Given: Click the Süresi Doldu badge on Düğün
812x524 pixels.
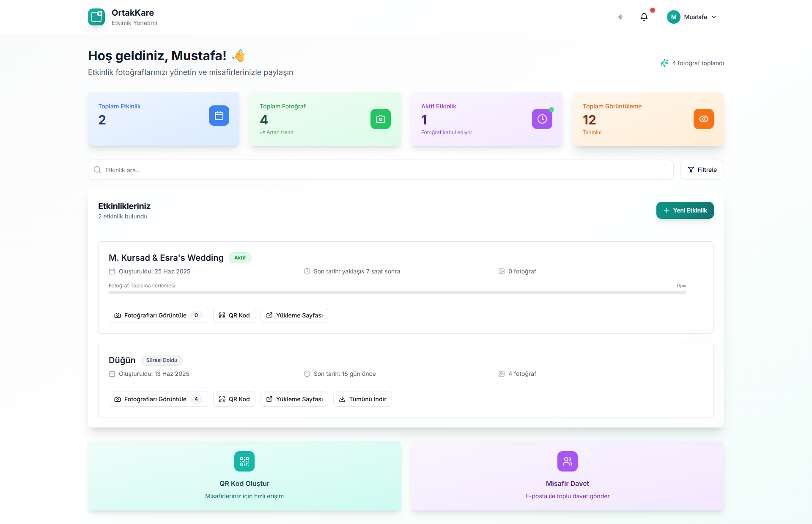Looking at the screenshot, I should point(162,360).
